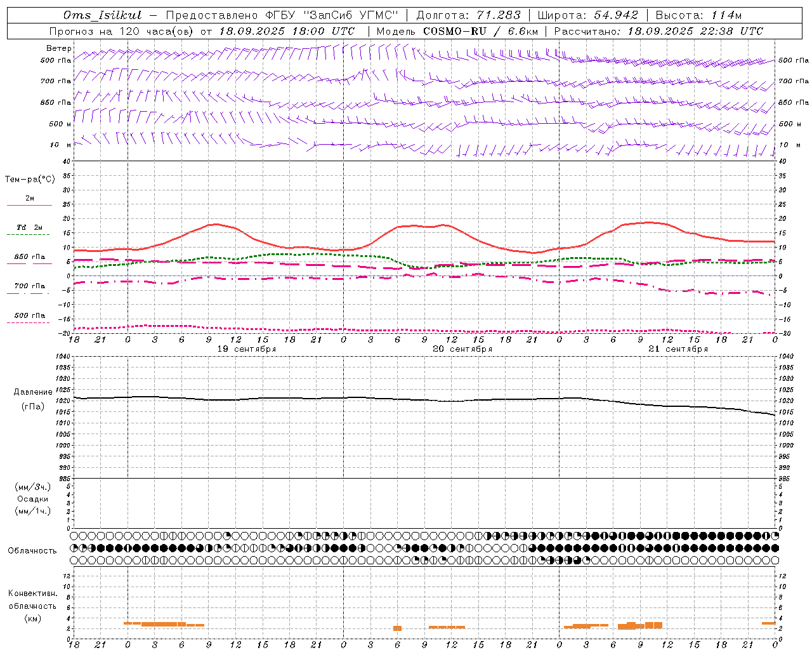Click the (км) unit label
812x650 pixels.
(33, 618)
